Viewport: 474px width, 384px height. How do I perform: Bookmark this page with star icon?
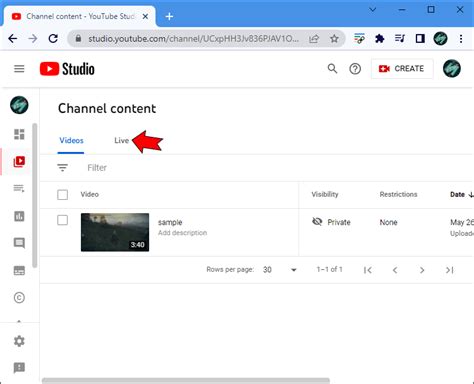pos(334,39)
